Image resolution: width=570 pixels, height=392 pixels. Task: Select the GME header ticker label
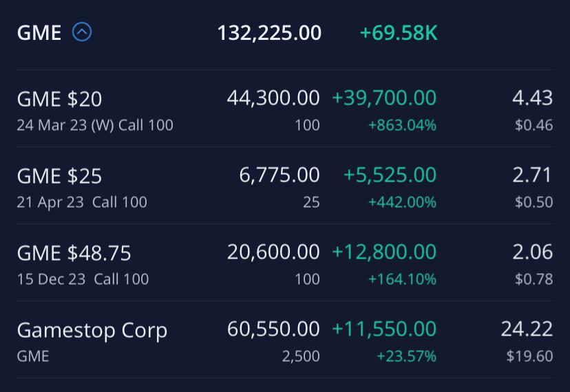tap(39, 32)
